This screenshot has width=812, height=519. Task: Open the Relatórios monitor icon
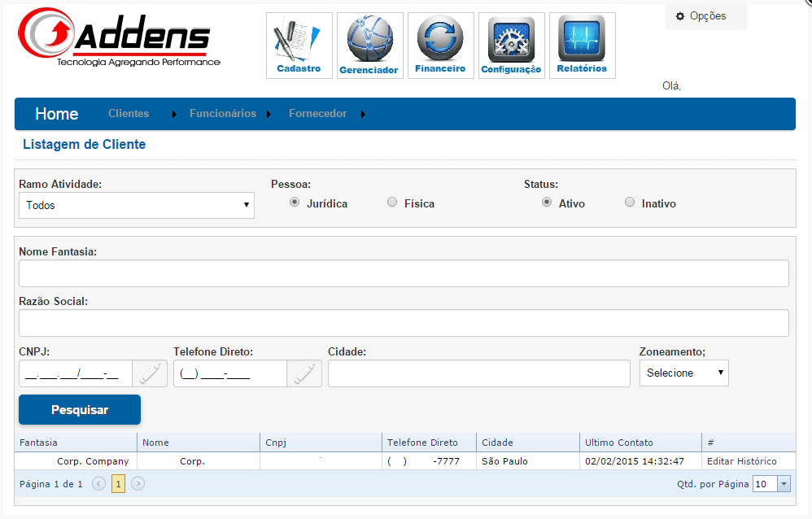(582, 45)
